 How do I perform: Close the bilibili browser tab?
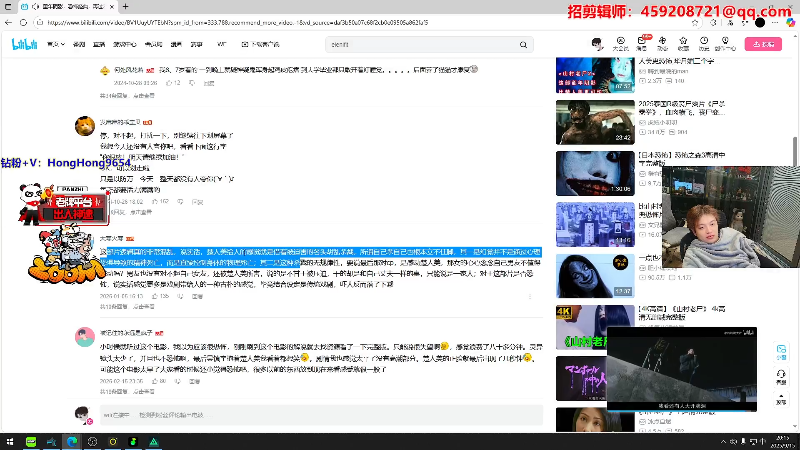coord(112,7)
